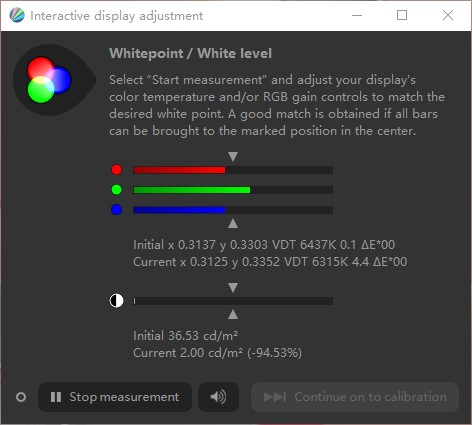Click the half-filled luminance contrast icon
The image size is (472, 425).
117,301
